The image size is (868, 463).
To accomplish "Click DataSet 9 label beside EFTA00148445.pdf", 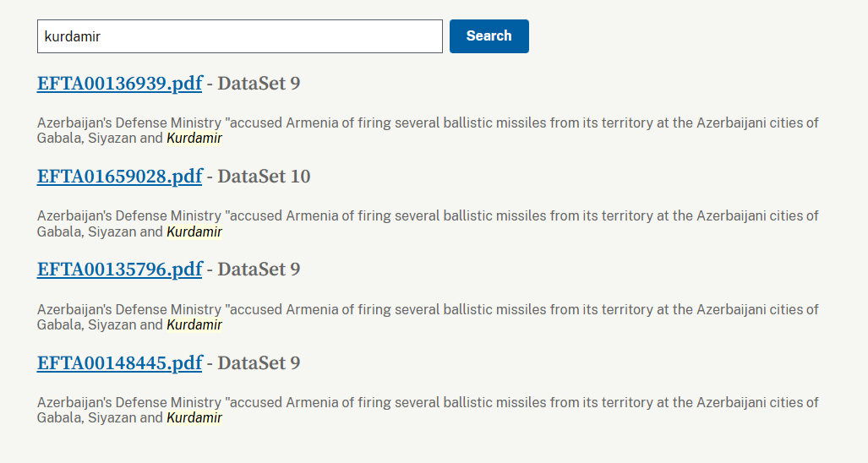I will (x=259, y=363).
